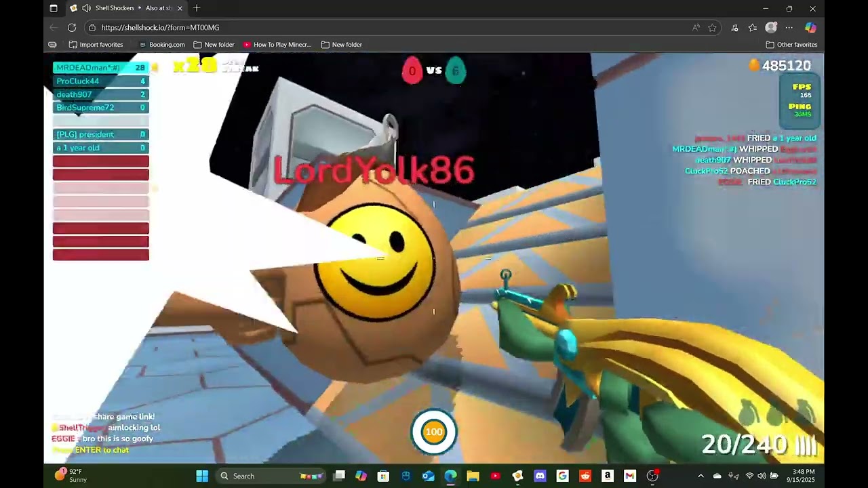Add this page to favorites star
Viewport: 868px width, 488px height.
coord(712,28)
